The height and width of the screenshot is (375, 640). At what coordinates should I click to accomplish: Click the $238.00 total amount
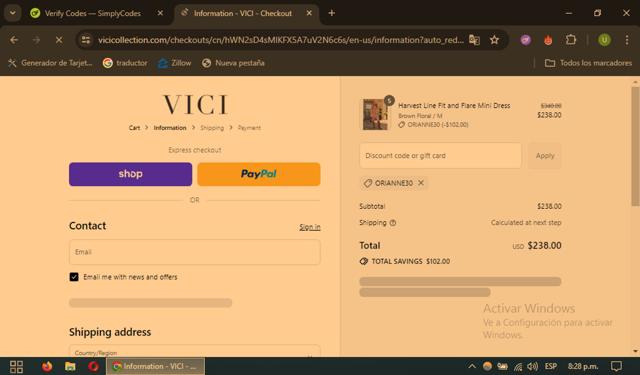544,245
